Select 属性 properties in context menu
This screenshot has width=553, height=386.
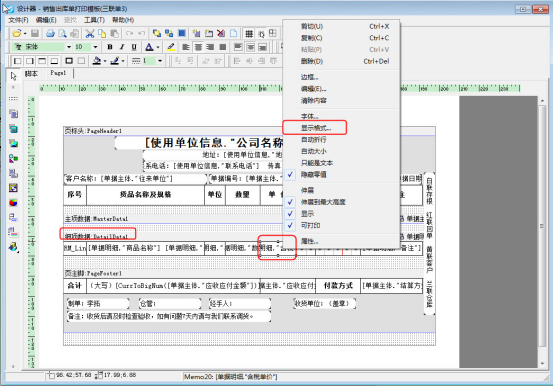pyautogui.click(x=309, y=241)
